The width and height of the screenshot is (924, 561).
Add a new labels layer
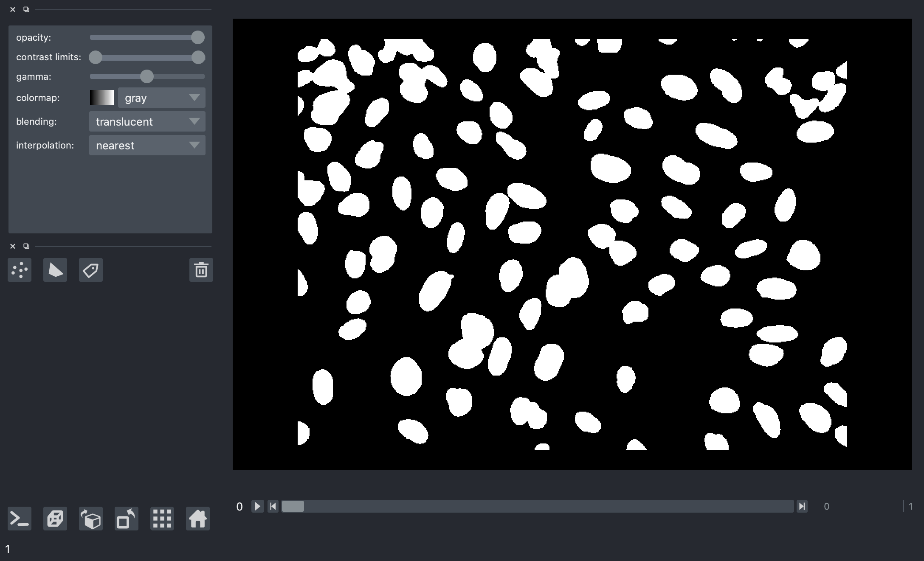pyautogui.click(x=90, y=270)
